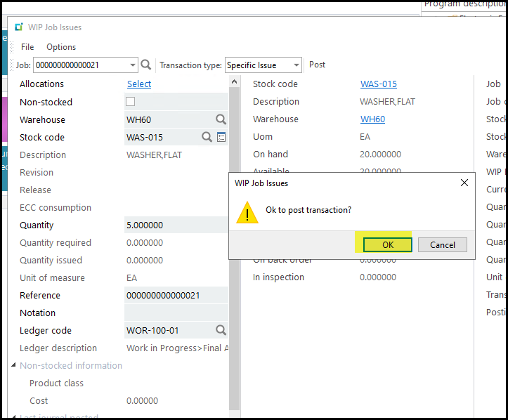Viewport: 508px width, 420px height.
Task: Open the stock code list icon beside WAS-015
Action: [221, 138]
